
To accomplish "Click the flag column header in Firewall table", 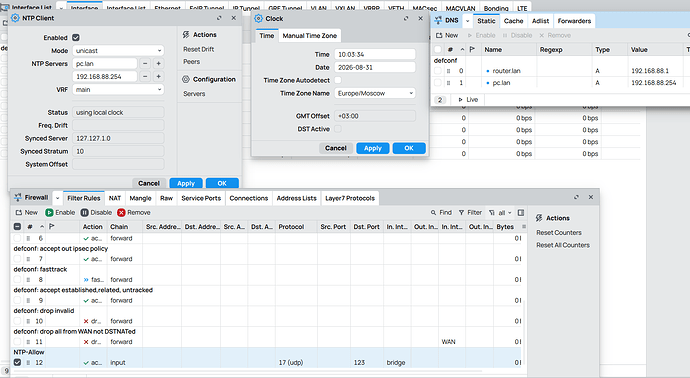I will (x=51, y=227).
